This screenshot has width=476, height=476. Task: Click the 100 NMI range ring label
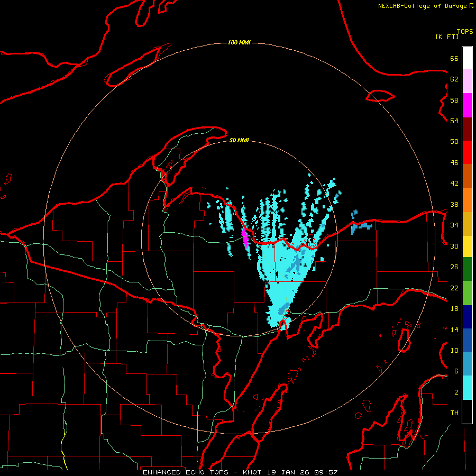pyautogui.click(x=239, y=42)
